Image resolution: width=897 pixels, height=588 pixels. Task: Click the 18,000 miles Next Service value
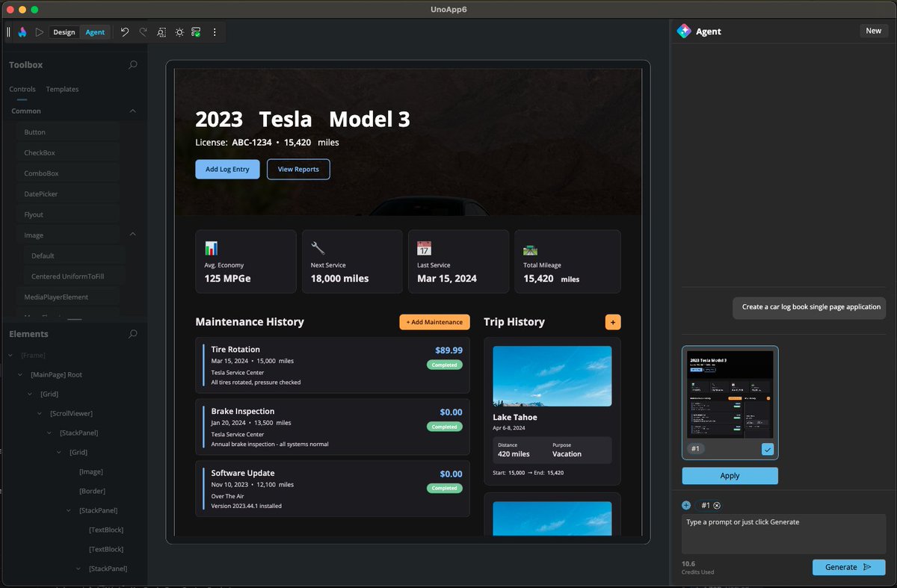click(x=339, y=279)
